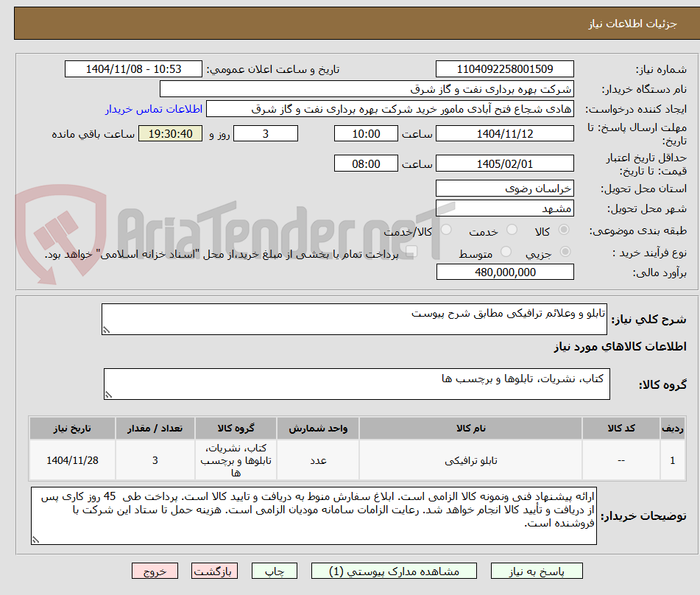
Task: Click the 'شماره نیاز' label
Action: point(661,70)
